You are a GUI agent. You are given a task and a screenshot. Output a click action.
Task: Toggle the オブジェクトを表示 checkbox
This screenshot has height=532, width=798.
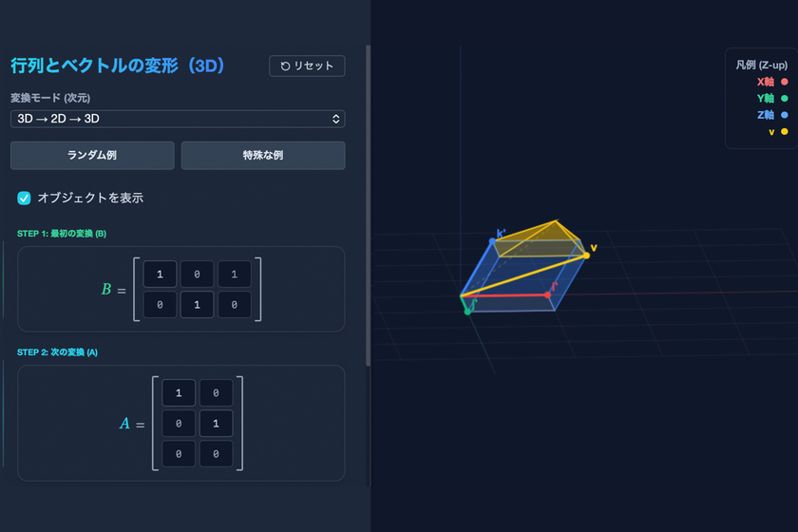pyautogui.click(x=25, y=199)
